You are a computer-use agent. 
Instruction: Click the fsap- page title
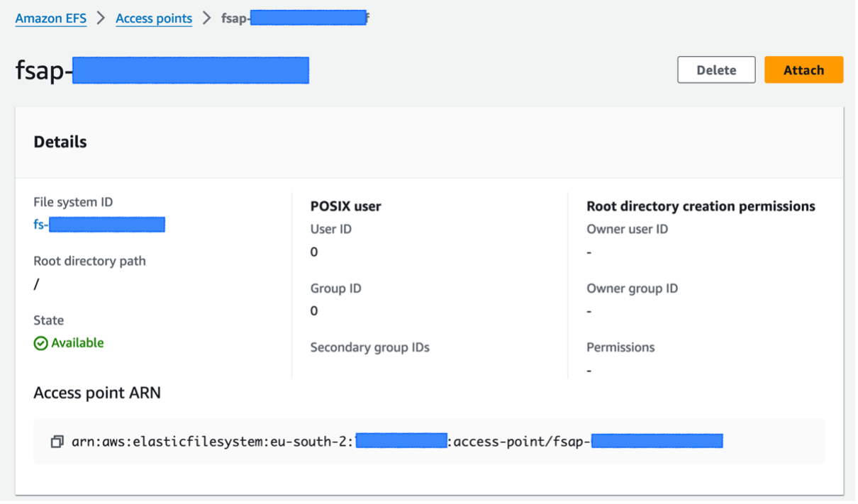click(x=162, y=71)
